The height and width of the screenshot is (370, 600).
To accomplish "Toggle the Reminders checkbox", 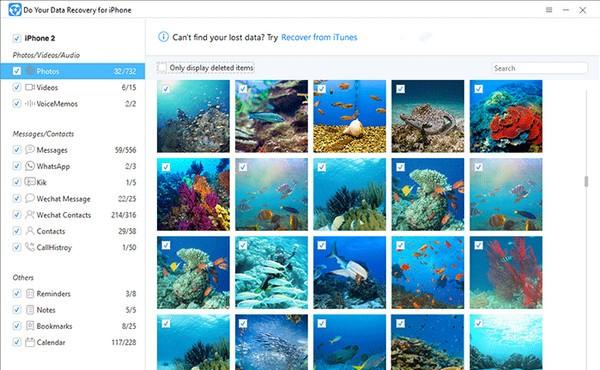I will coord(16,293).
